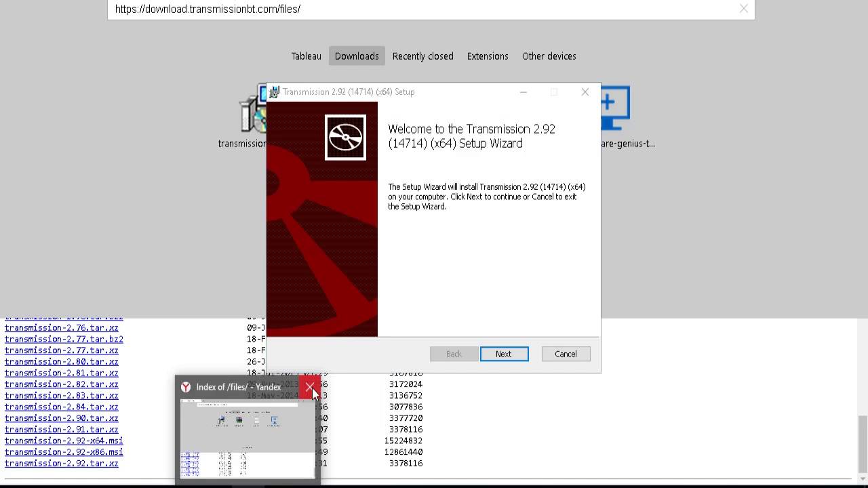Click Next in Transmission Setup wizard

tap(504, 354)
